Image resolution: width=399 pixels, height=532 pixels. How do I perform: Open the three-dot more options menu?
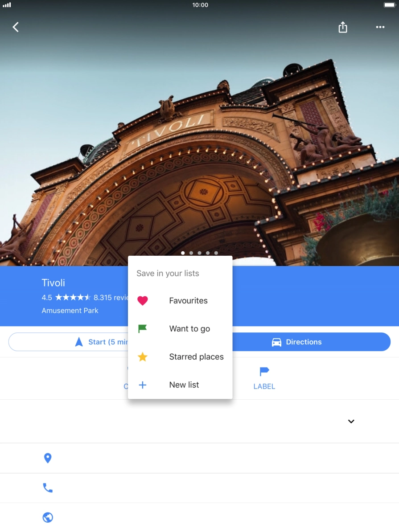(380, 27)
